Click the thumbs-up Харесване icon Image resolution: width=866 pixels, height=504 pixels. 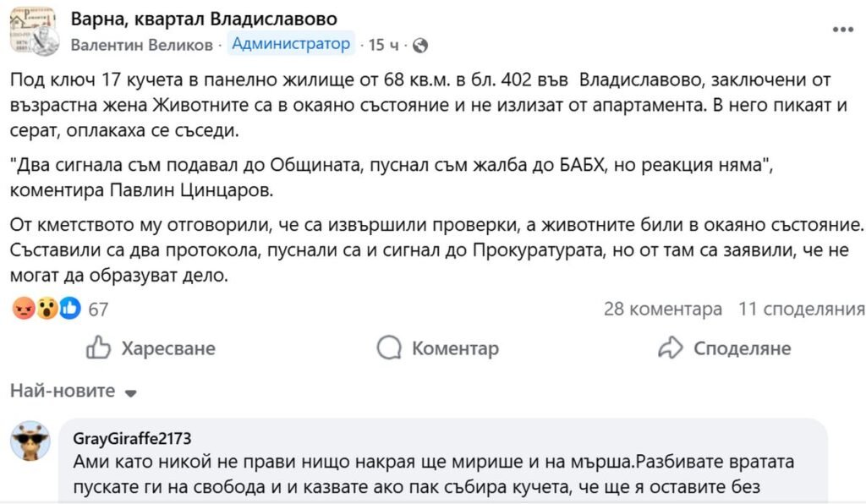[x=99, y=348]
